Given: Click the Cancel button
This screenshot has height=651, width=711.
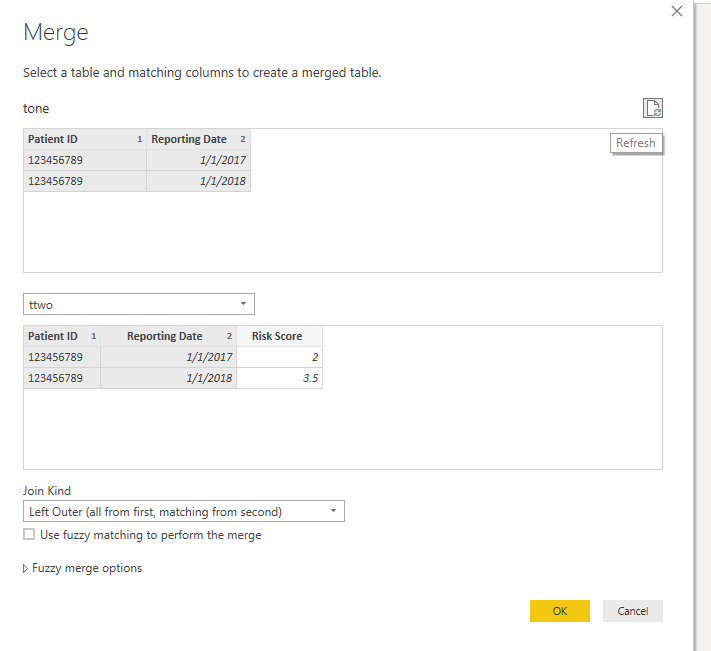Looking at the screenshot, I should click(633, 611).
